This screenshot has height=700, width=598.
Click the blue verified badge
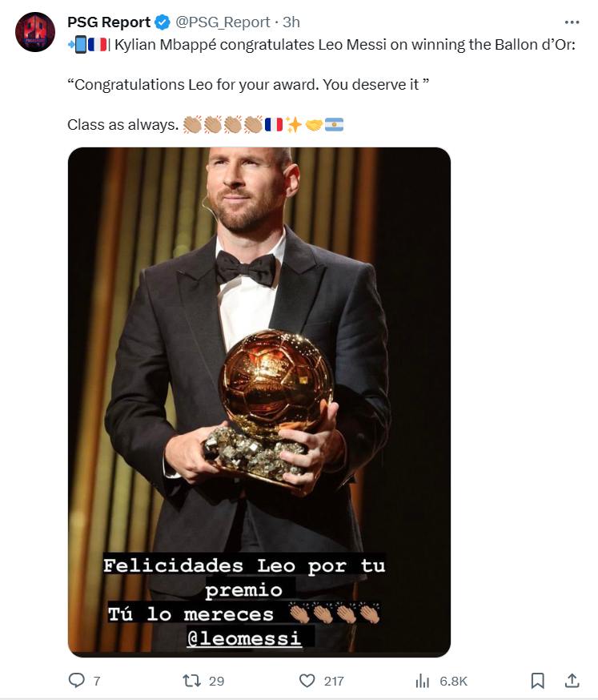(163, 22)
